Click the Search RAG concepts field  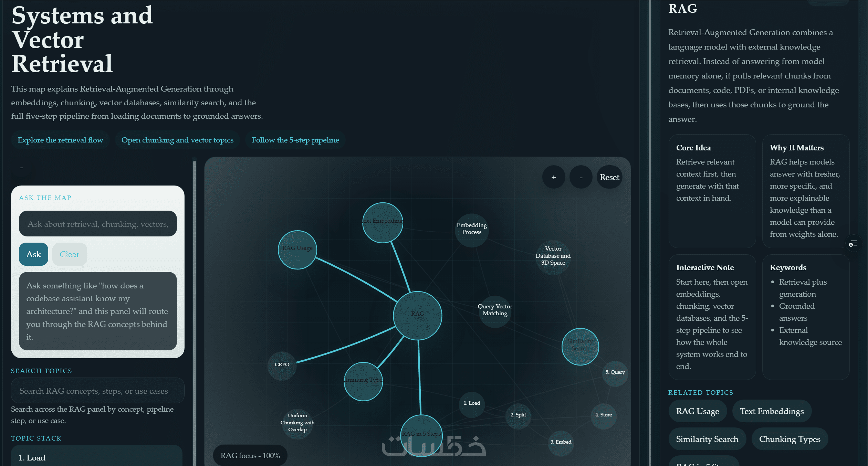pos(97,391)
